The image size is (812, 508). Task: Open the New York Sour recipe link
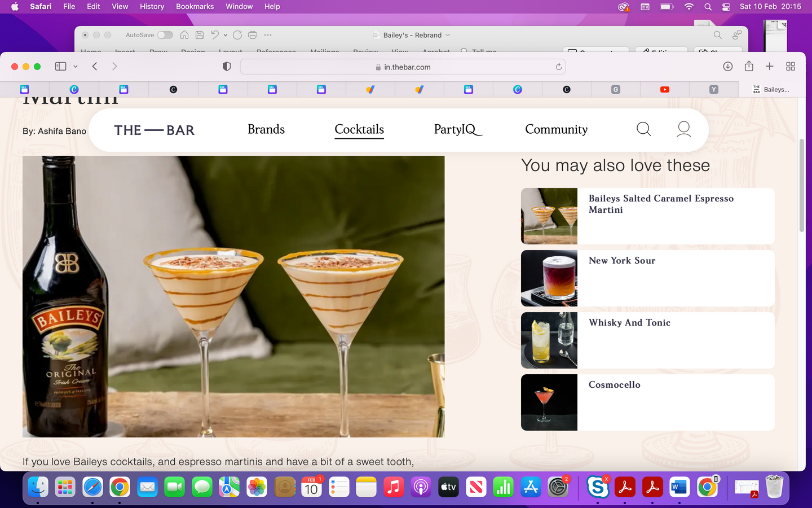622,261
